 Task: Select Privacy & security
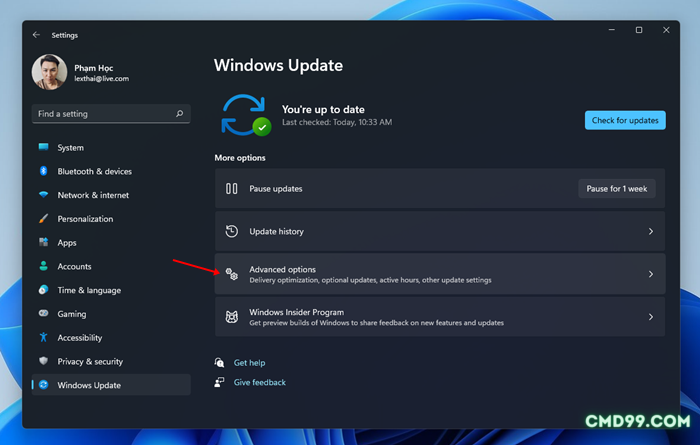point(111,362)
